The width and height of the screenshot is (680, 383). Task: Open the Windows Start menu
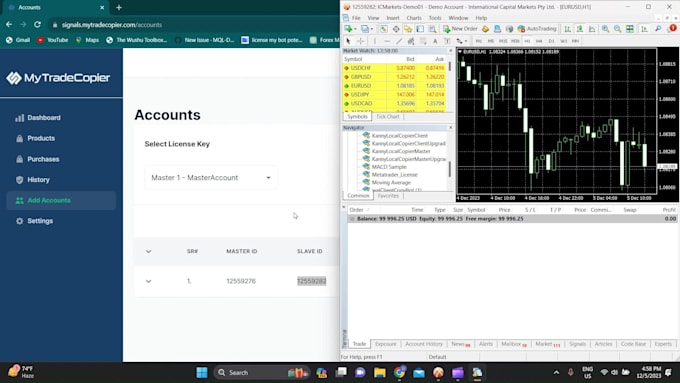coord(202,372)
